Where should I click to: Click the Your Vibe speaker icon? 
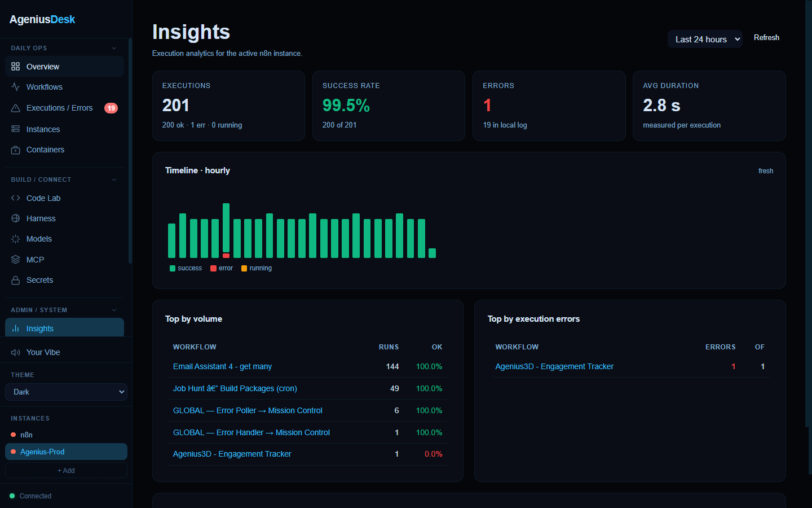(x=15, y=352)
